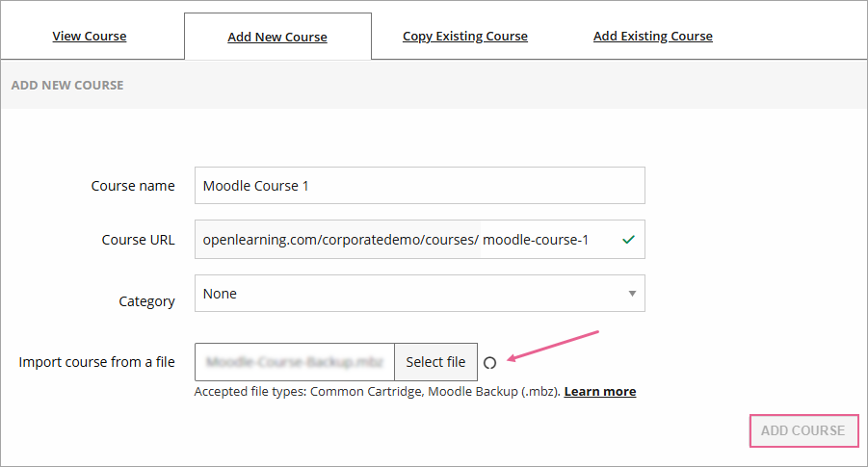The width and height of the screenshot is (868, 467).
Task: Open the Category field showing None
Action: tap(419, 294)
